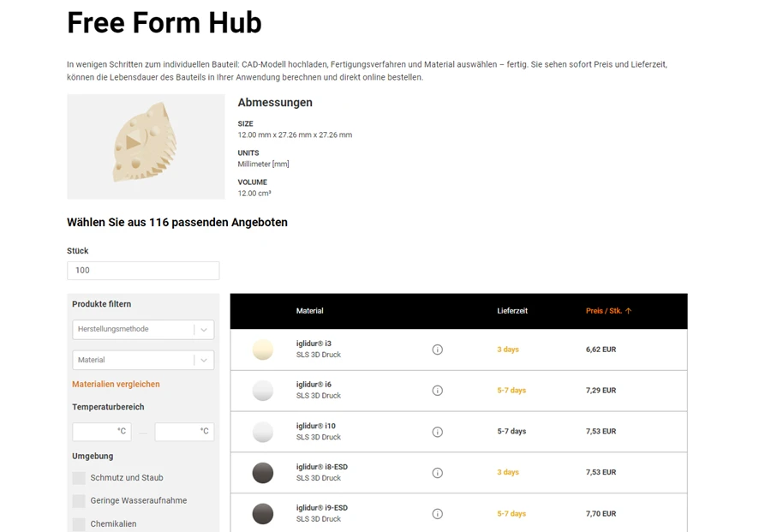The height and width of the screenshot is (532, 777).
Task: Open info popup for iglidur® i8-ESD
Action: 437,473
